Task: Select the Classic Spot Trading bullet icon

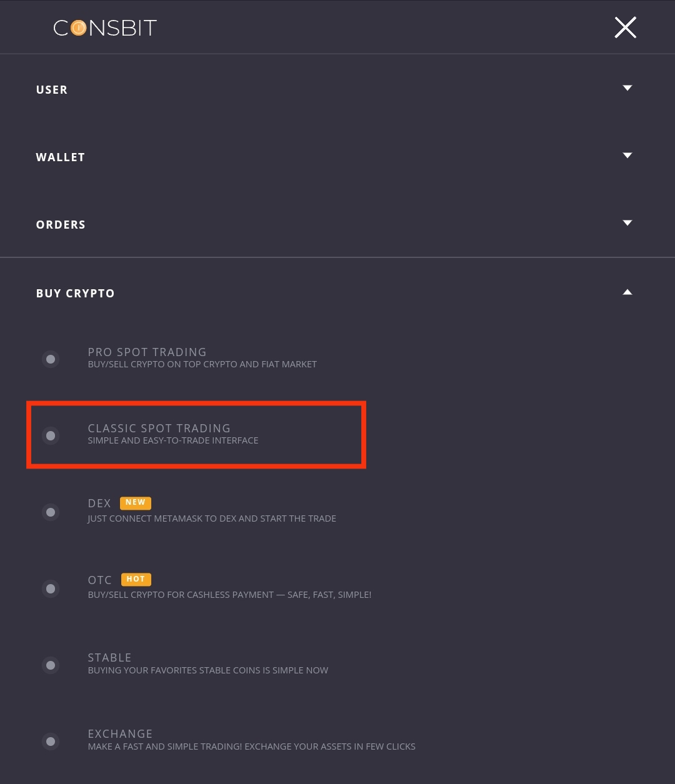Action: pyautogui.click(x=51, y=435)
